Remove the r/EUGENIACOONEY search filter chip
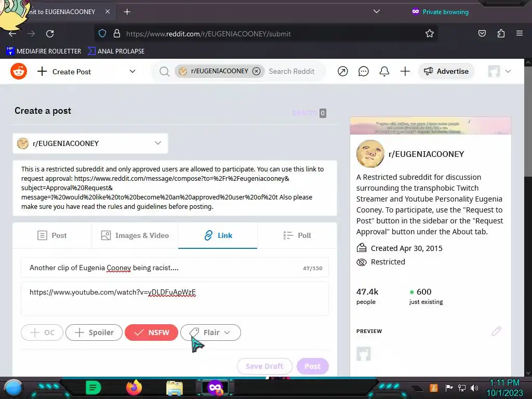 (257, 71)
